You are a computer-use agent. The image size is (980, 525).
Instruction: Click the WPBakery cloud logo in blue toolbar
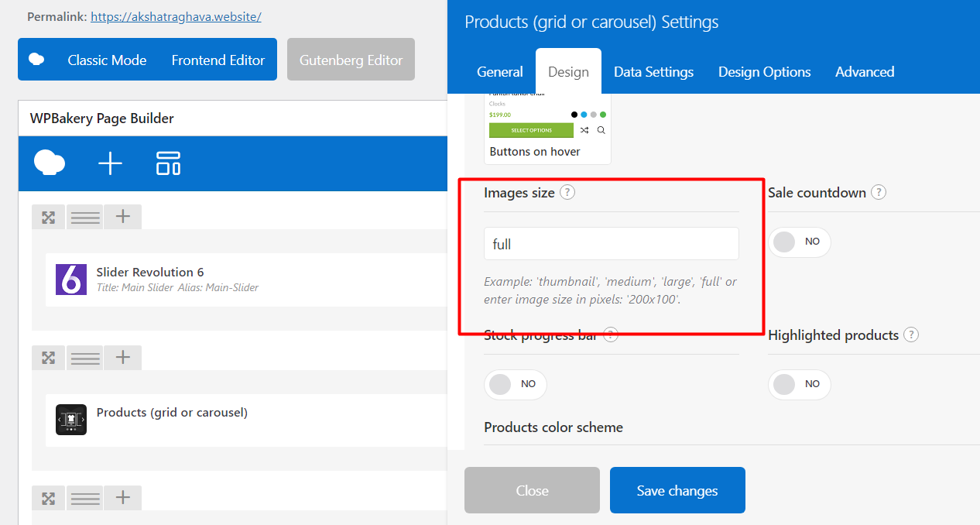click(x=50, y=163)
